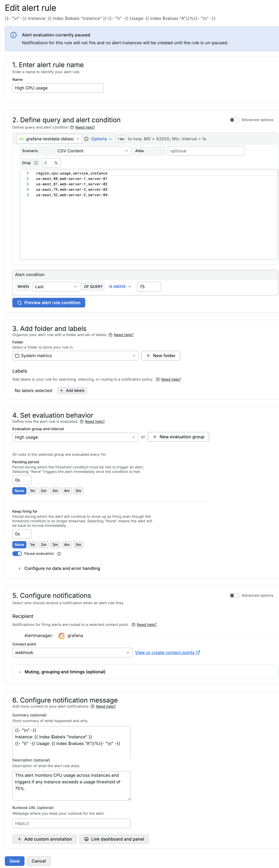This screenshot has width=279, height=868.
Task: Select the 2m pending period option
Action: 44,491
